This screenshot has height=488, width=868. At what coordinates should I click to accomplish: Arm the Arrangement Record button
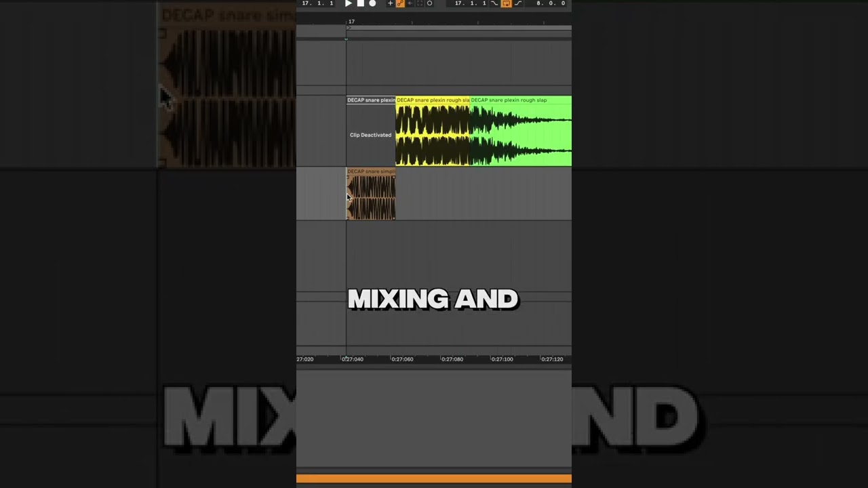pos(372,3)
